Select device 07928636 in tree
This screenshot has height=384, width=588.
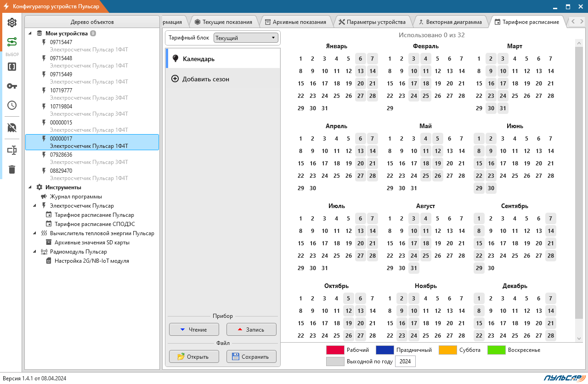(92, 158)
